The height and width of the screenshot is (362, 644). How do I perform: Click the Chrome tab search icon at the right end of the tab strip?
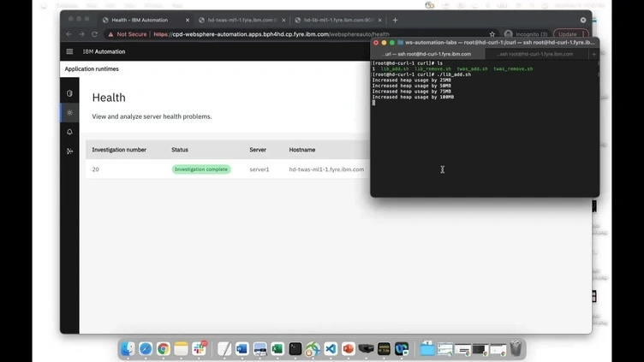[583, 20]
